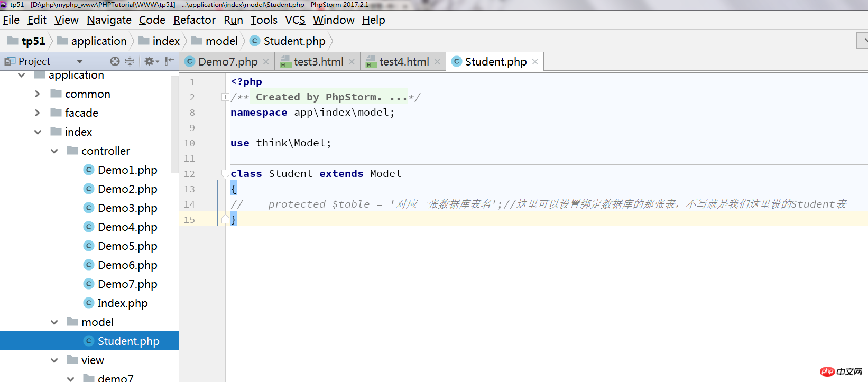
Task: Click fold end marker on line 15
Action: (x=225, y=219)
